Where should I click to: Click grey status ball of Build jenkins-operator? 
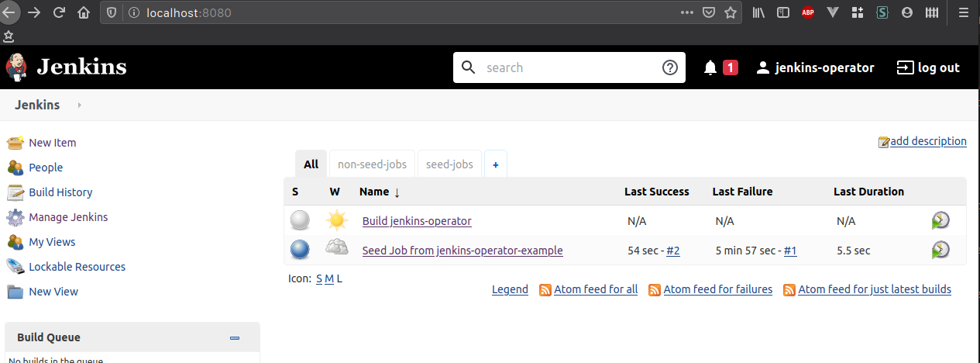(x=300, y=221)
